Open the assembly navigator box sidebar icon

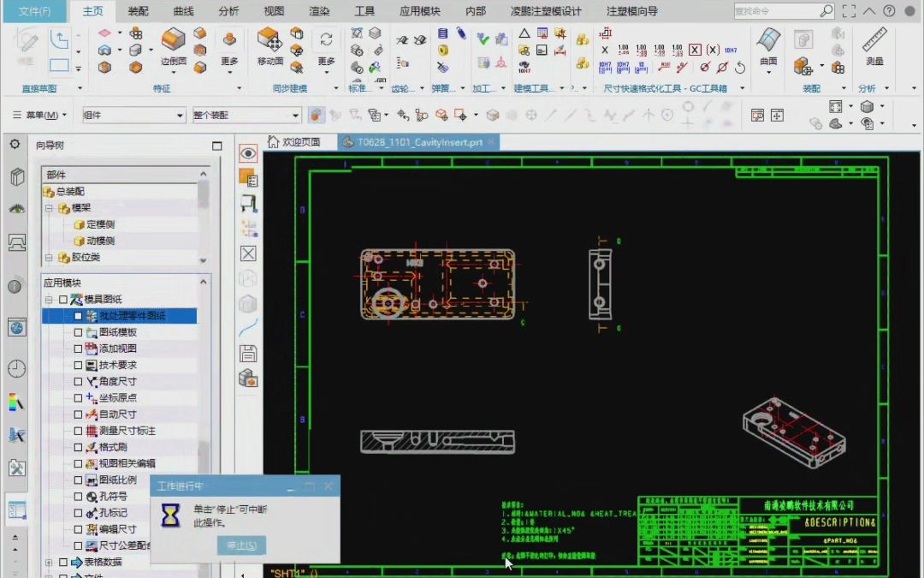click(16, 176)
